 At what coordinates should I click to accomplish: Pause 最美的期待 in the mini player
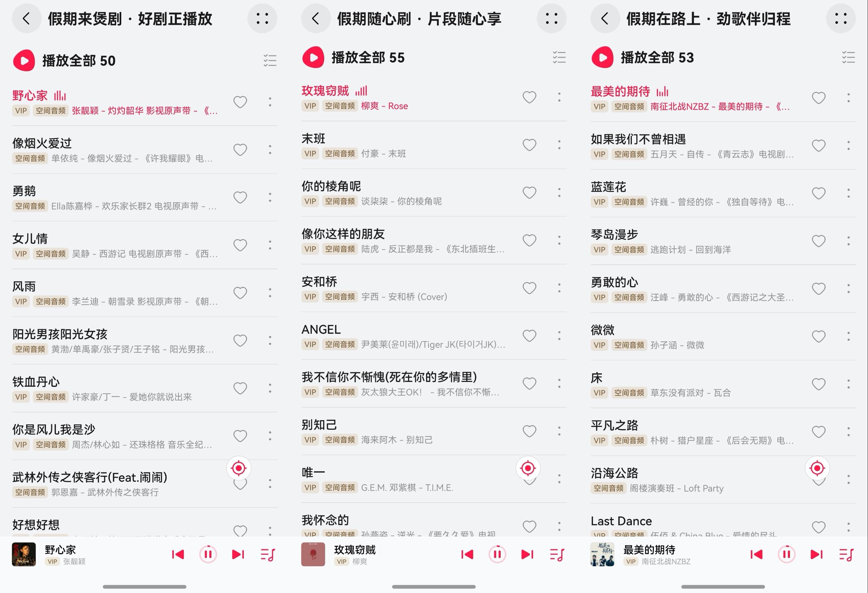click(787, 554)
